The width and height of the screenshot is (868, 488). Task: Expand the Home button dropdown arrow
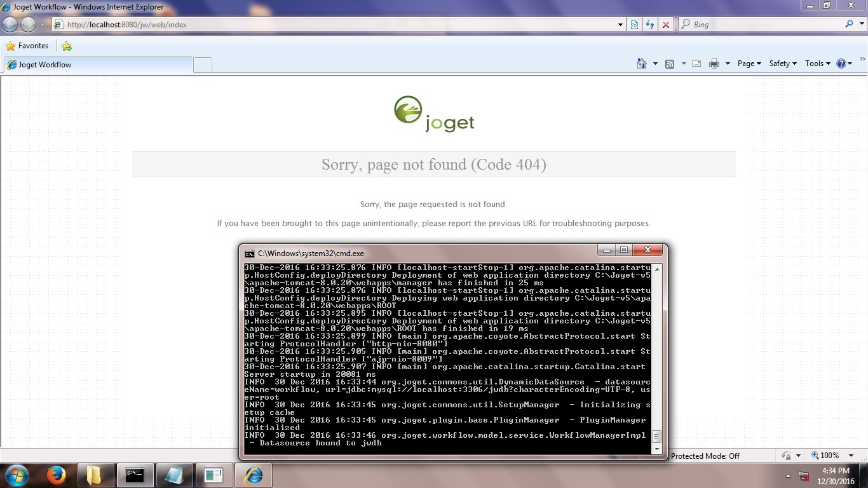(655, 64)
